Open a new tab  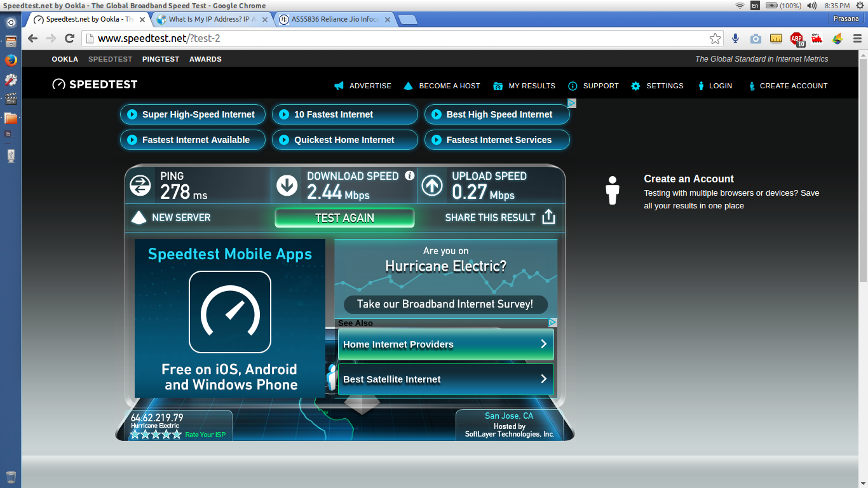coord(407,20)
